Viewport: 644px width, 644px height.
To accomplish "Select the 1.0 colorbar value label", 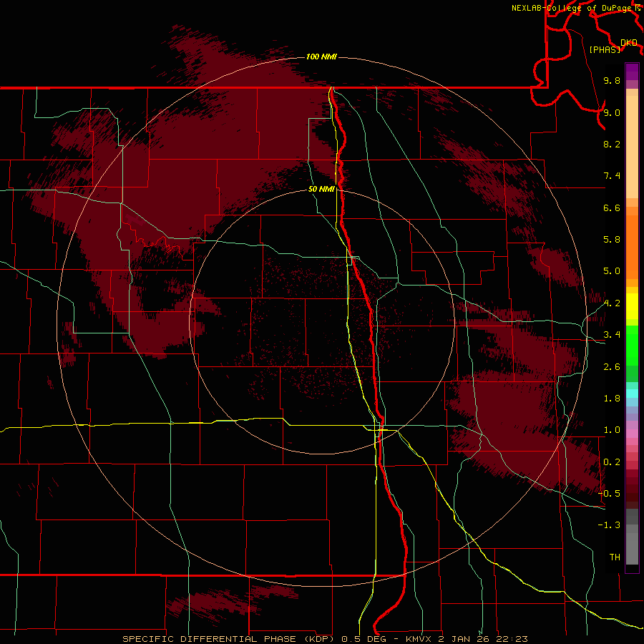I will pyautogui.click(x=612, y=430).
